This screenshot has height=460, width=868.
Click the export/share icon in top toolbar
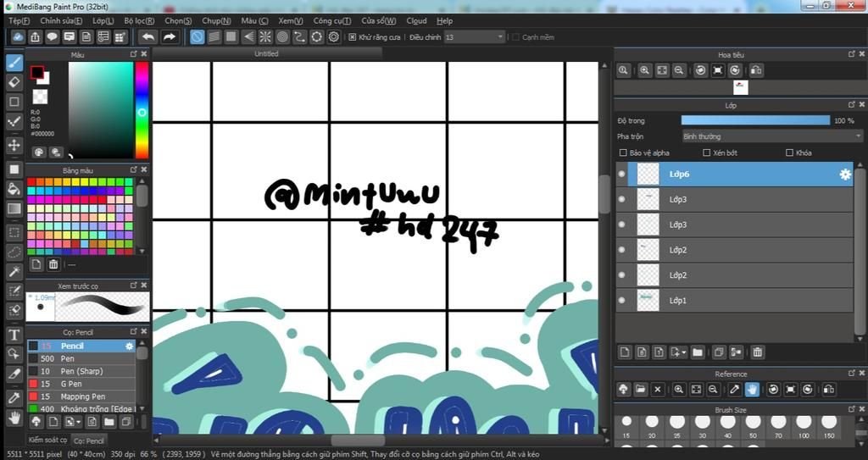pyautogui.click(x=36, y=37)
